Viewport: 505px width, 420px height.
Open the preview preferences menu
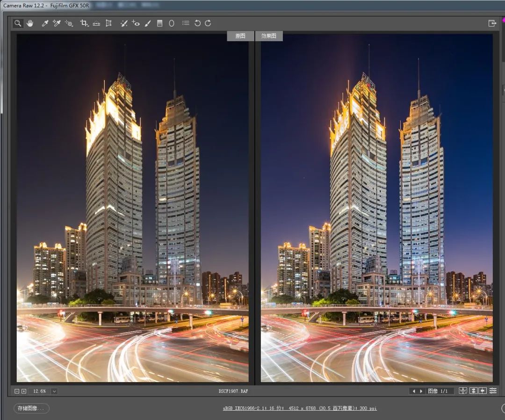pos(493,391)
